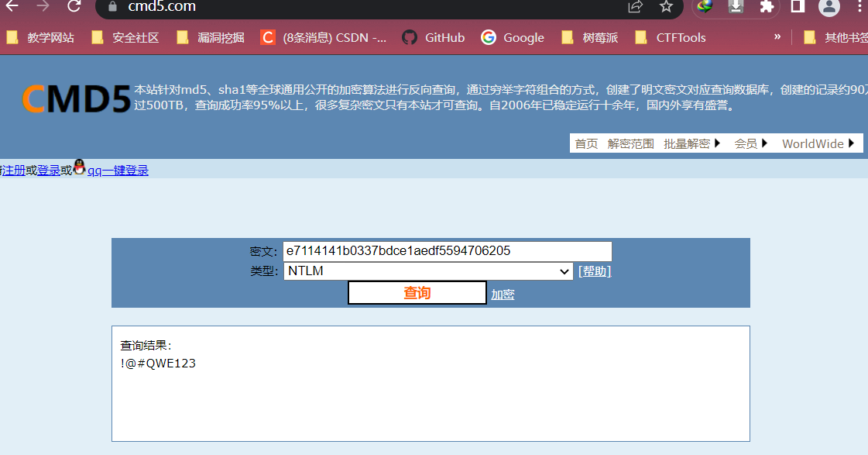
Task: Open the CSDN bookmark
Action: (x=324, y=38)
